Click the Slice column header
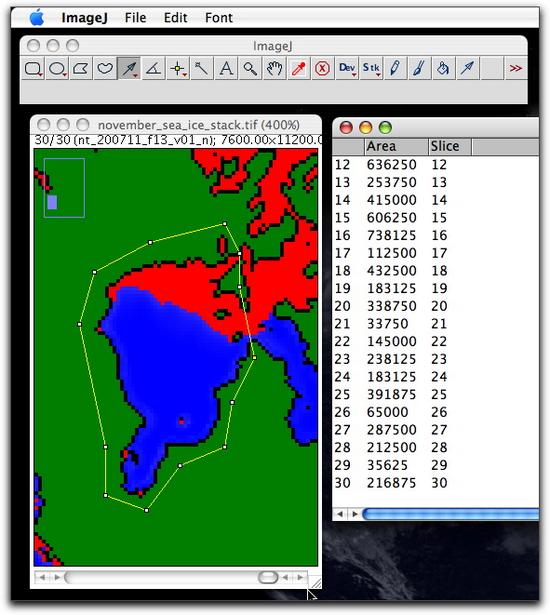The height and width of the screenshot is (615, 550). tap(450, 146)
